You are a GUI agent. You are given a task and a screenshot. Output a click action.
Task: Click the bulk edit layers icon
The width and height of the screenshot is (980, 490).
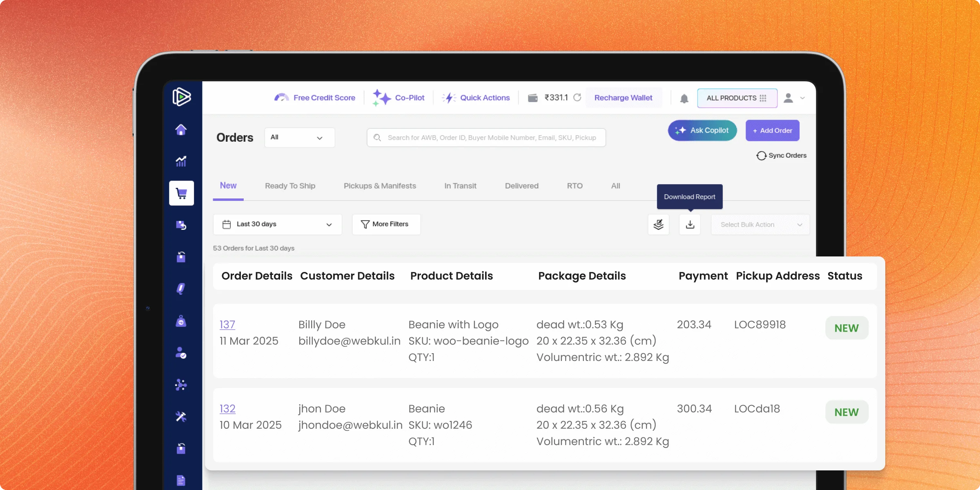pos(658,225)
